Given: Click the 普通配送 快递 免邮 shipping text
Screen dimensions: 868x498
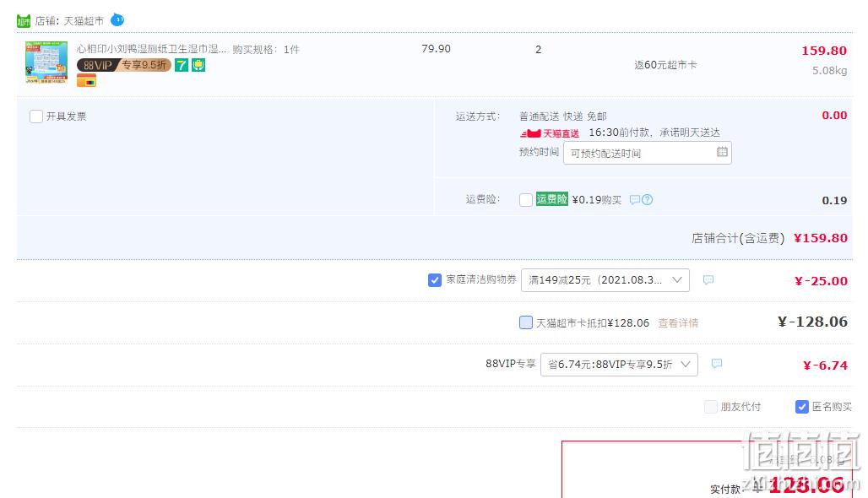Looking at the screenshot, I should (562, 116).
